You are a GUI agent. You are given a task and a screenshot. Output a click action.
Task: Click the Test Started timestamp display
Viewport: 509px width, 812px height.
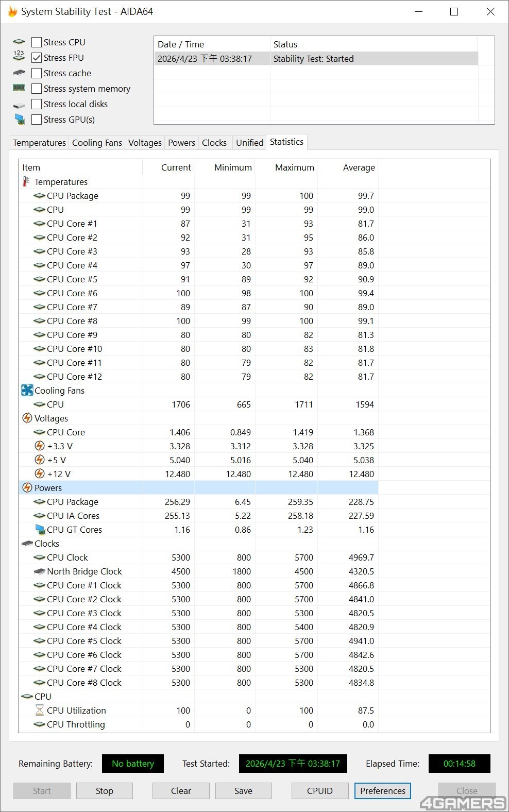point(293,764)
